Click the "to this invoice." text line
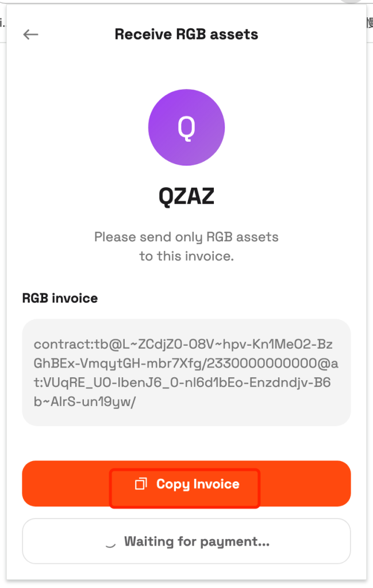Image resolution: width=373 pixels, height=588 pixels. 186,256
